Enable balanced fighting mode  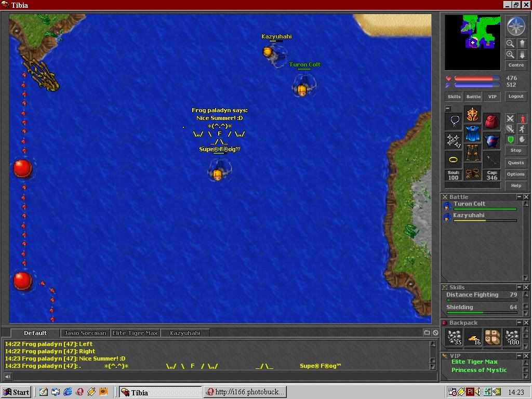[x=510, y=129]
